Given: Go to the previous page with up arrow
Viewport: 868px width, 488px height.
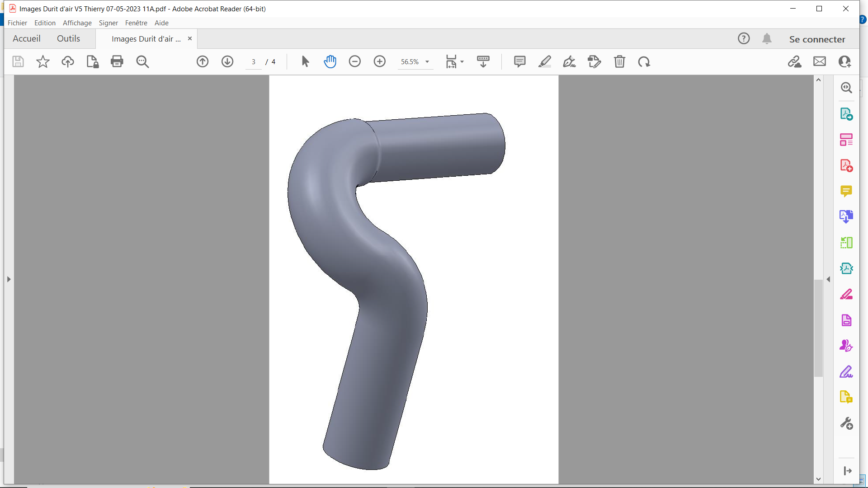Looking at the screenshot, I should pyautogui.click(x=203, y=61).
